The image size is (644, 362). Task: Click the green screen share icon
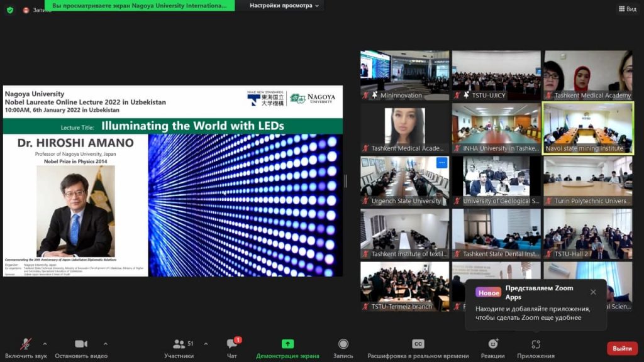tap(287, 344)
